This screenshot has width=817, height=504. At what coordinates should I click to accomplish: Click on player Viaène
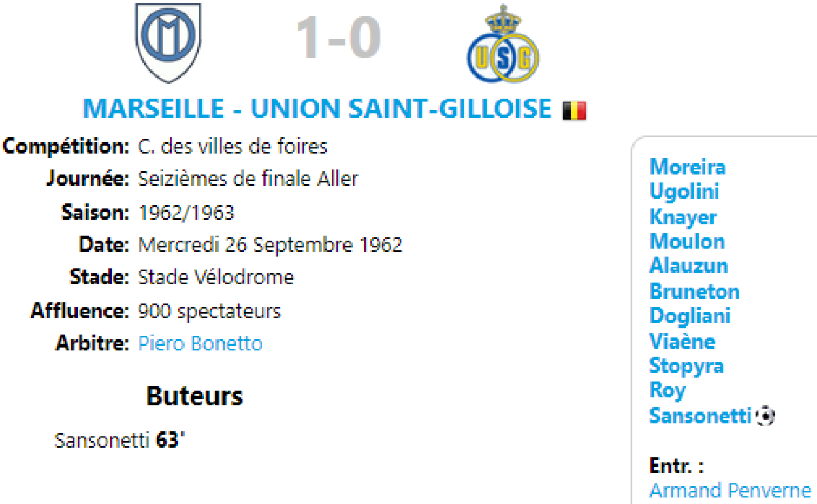682,341
